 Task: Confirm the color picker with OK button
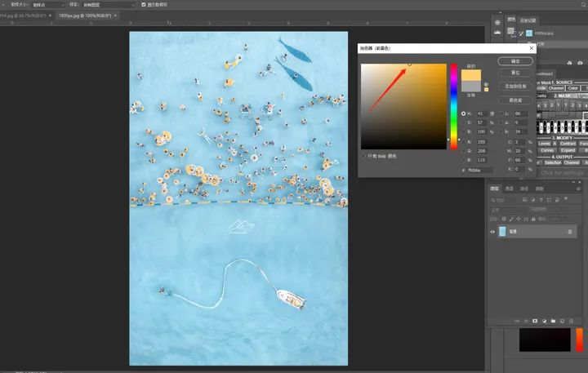tap(515, 61)
